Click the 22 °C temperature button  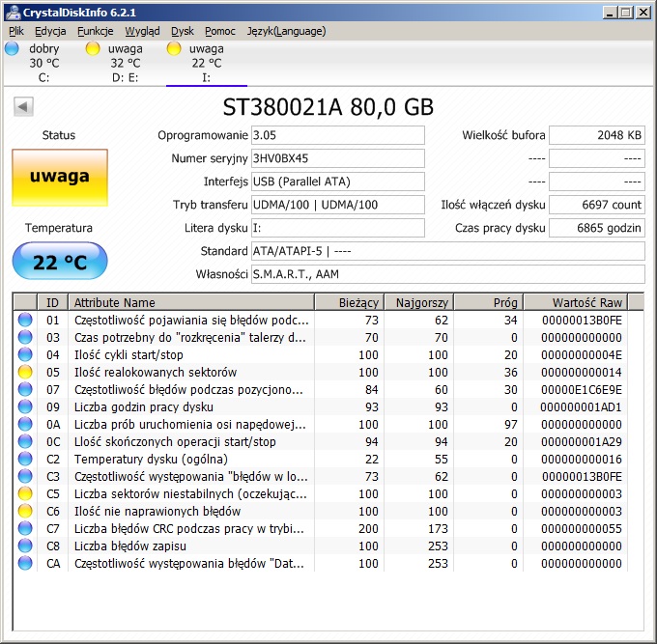(60, 262)
